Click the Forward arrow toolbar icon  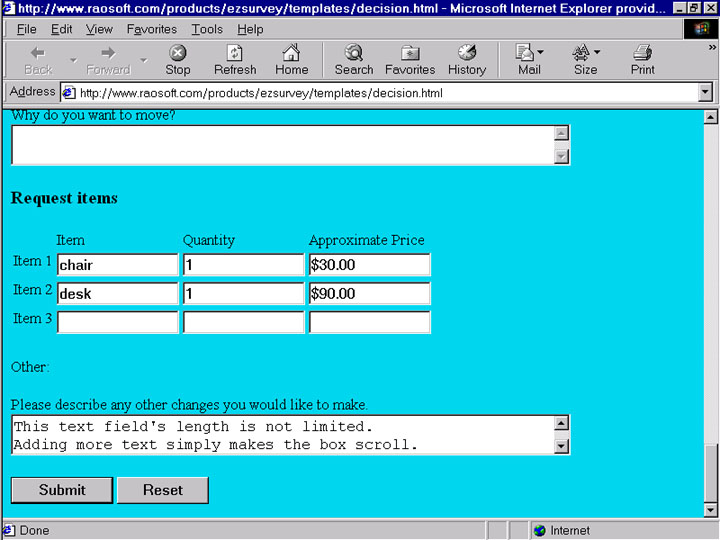tap(108, 53)
